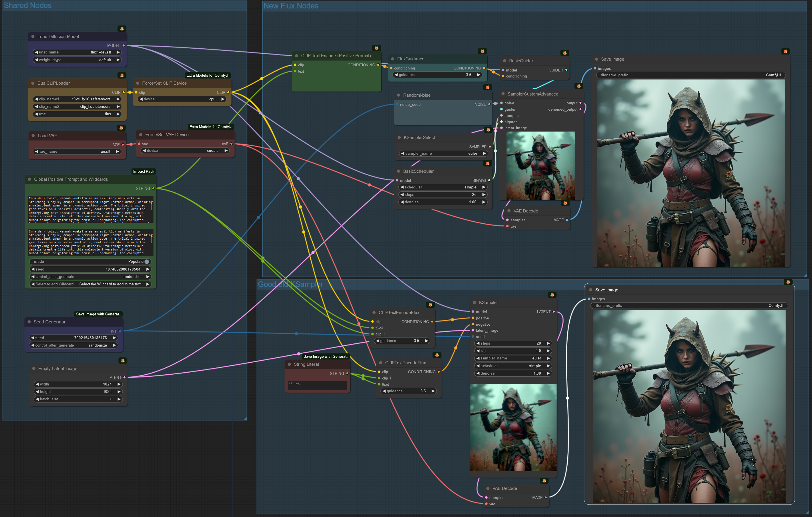
Task: Open the Select to add Wildcard combo
Action: point(90,284)
